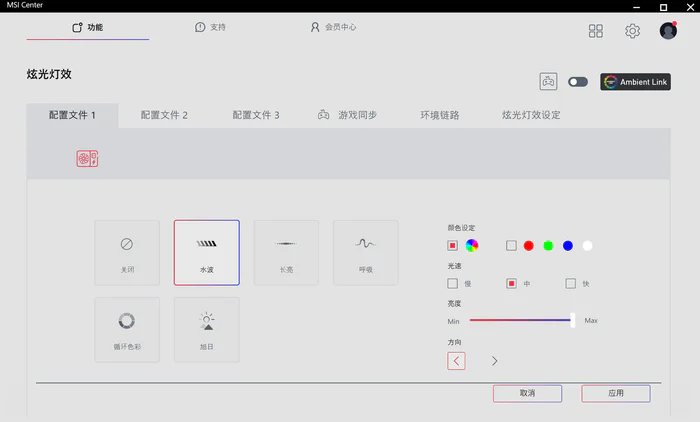The width and height of the screenshot is (700, 422).
Task: Open the 功能 features tab
Action: [88, 27]
